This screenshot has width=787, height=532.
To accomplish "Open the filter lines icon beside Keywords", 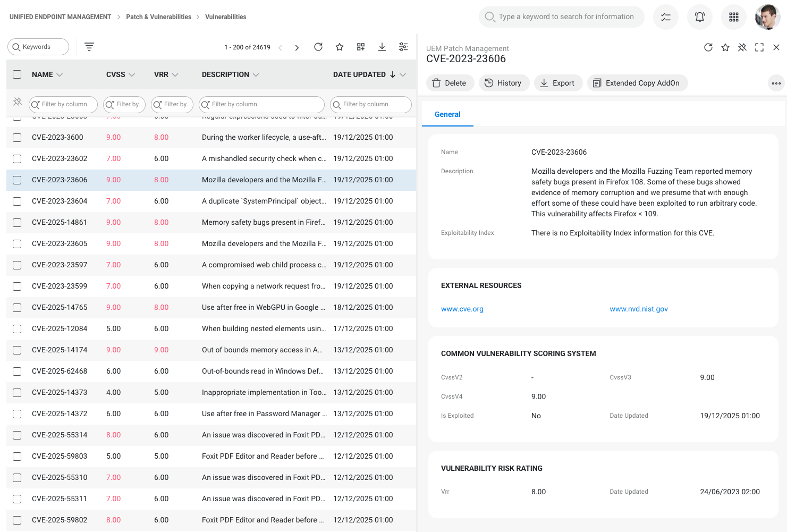I will click(x=89, y=47).
